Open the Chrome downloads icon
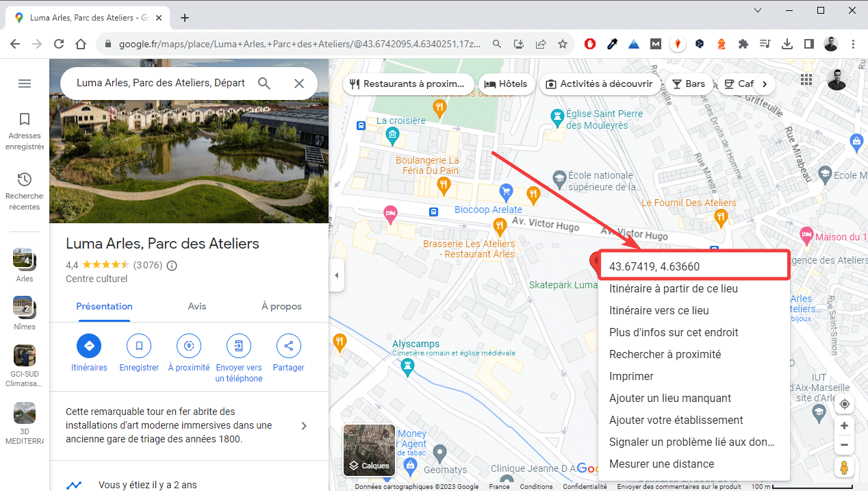This screenshot has width=868, height=491. 787,43
